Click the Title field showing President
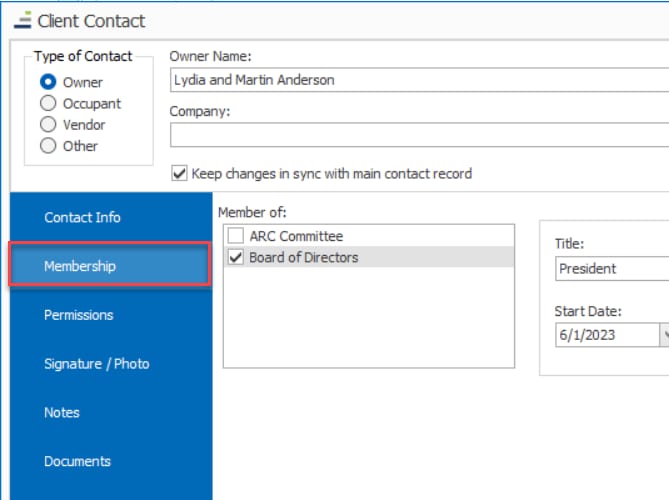Screen dimensions: 669x500 click(x=612, y=268)
